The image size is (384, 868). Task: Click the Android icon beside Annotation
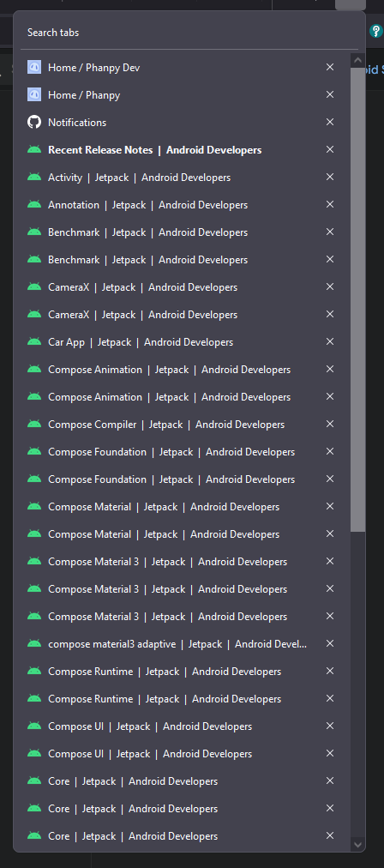34,204
